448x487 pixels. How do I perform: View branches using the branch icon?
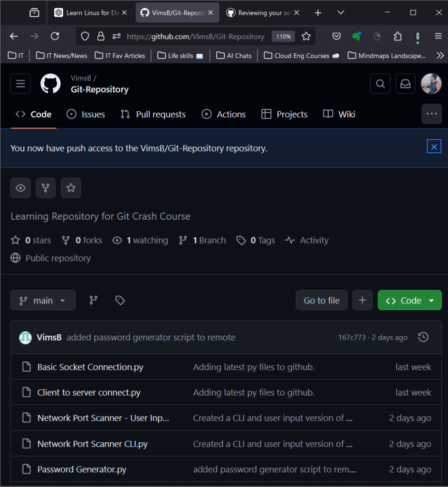94,300
